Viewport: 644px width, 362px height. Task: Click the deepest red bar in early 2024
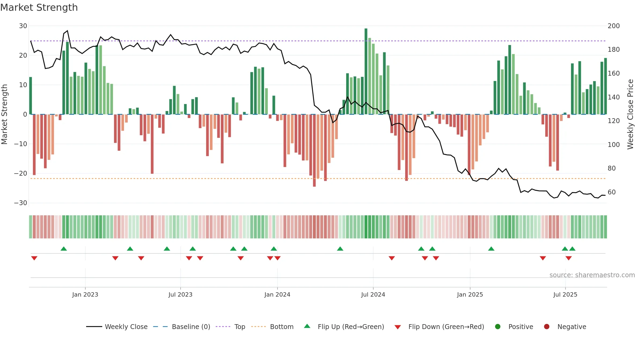(314, 150)
